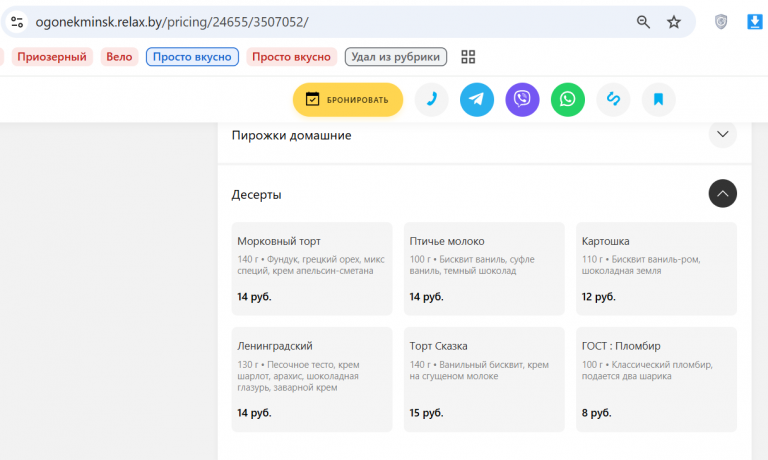The height and width of the screenshot is (460, 768).
Task: Open the Вело bookmark
Action: tap(119, 57)
